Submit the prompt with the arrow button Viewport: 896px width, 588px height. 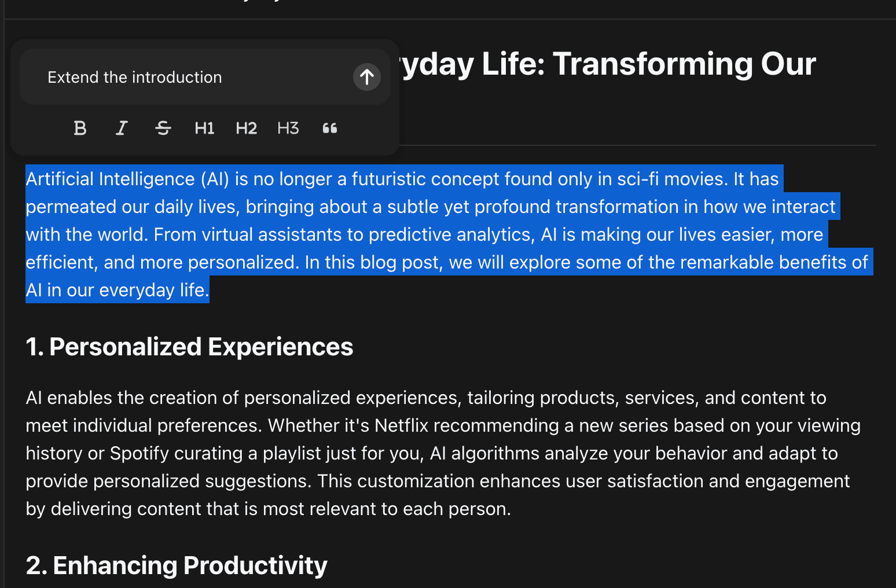(x=366, y=77)
